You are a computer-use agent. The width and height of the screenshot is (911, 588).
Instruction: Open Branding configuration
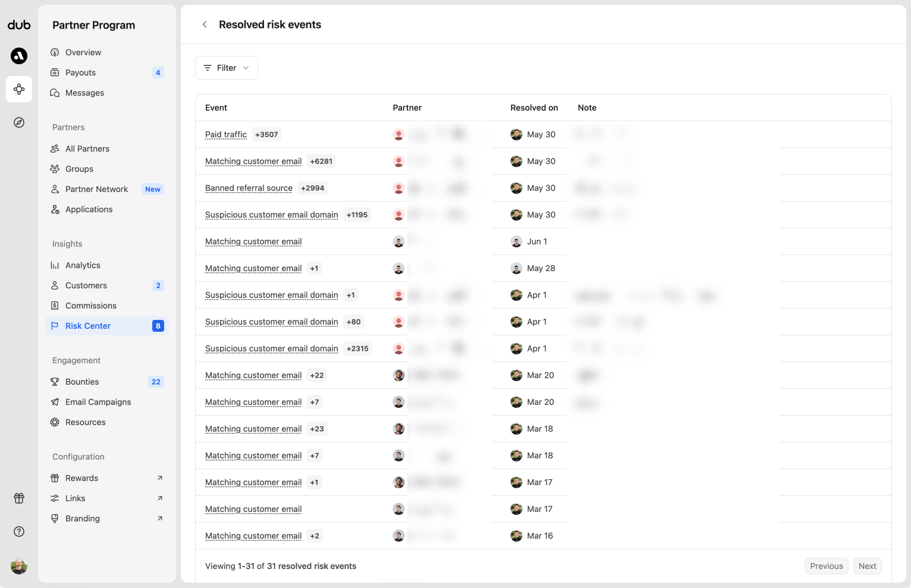pyautogui.click(x=107, y=518)
